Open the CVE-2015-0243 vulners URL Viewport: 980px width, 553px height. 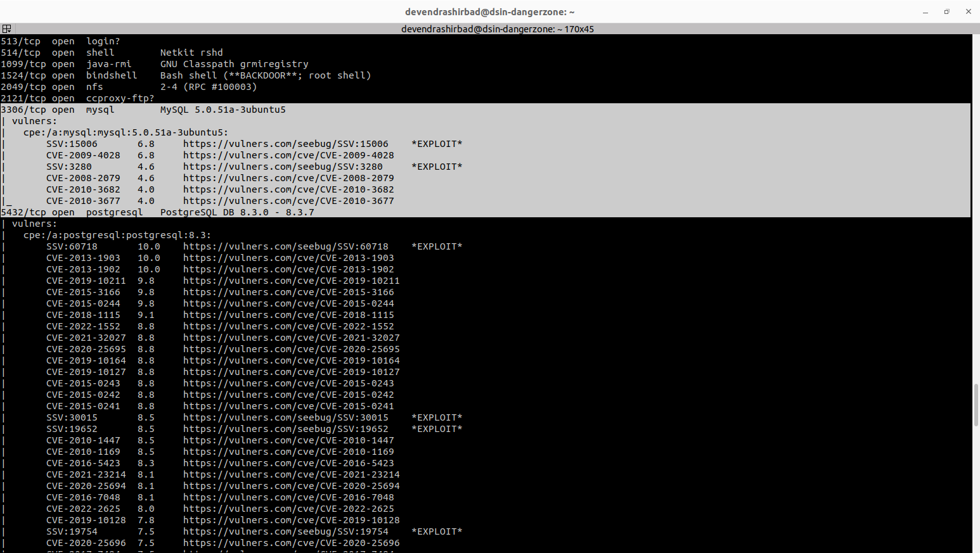click(288, 383)
